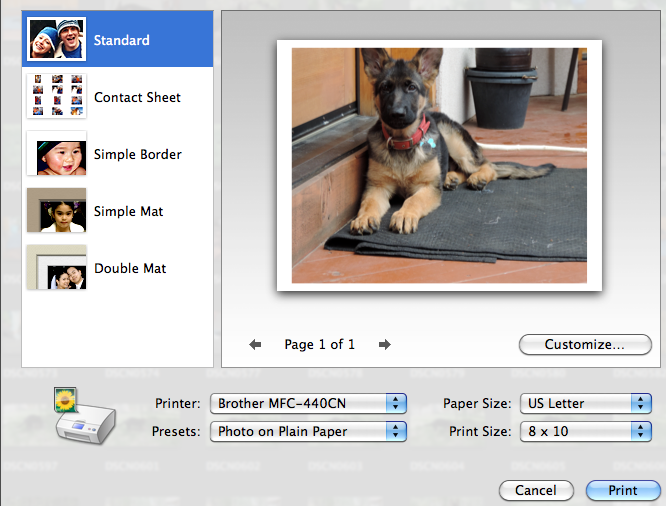The width and height of the screenshot is (666, 506).
Task: Open the Paper Size dropdown US Letter
Action: coord(586,403)
